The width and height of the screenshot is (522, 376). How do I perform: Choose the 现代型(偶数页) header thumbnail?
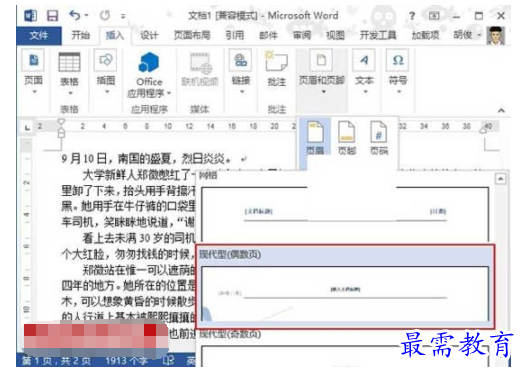pyautogui.click(x=345, y=293)
